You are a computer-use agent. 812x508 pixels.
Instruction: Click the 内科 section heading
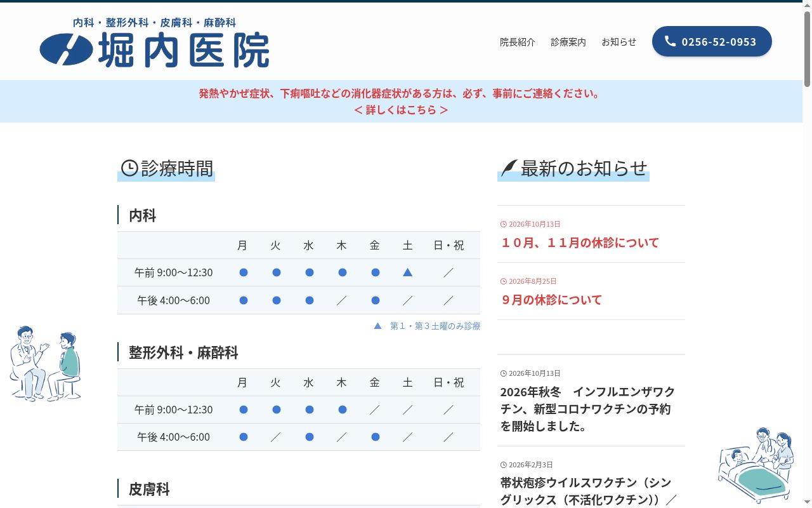point(143,215)
